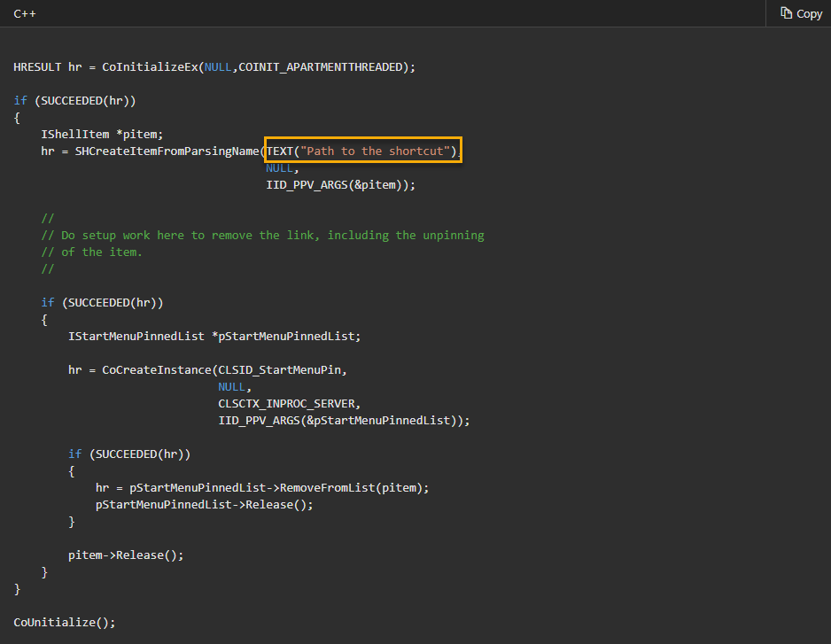Click SHCreateItemFromParsingName function name
The image size is (831, 644).
167,151
